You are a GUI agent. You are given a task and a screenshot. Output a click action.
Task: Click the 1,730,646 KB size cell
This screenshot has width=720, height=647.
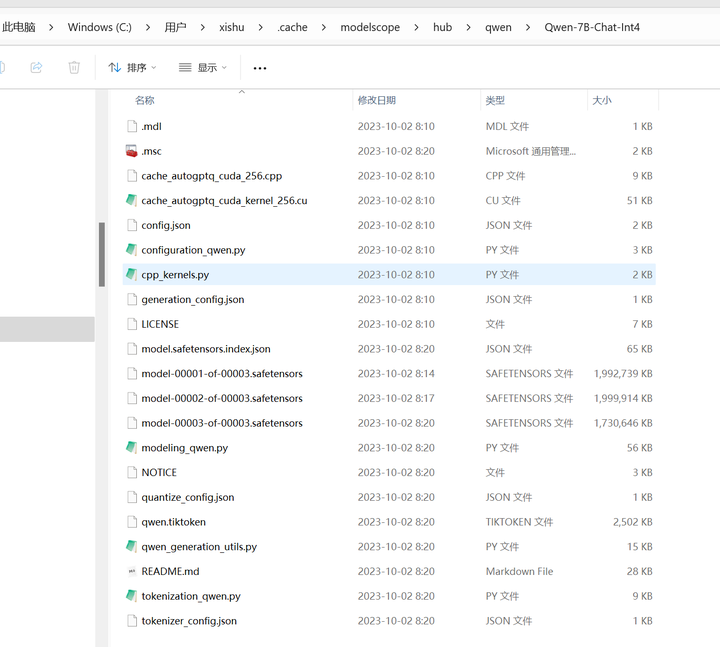[623, 423]
